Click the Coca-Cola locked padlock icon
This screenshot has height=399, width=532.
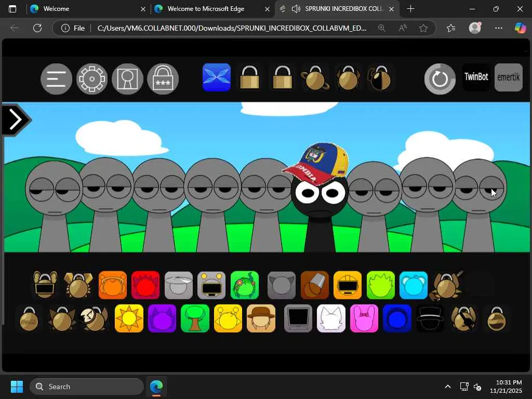tap(29, 319)
